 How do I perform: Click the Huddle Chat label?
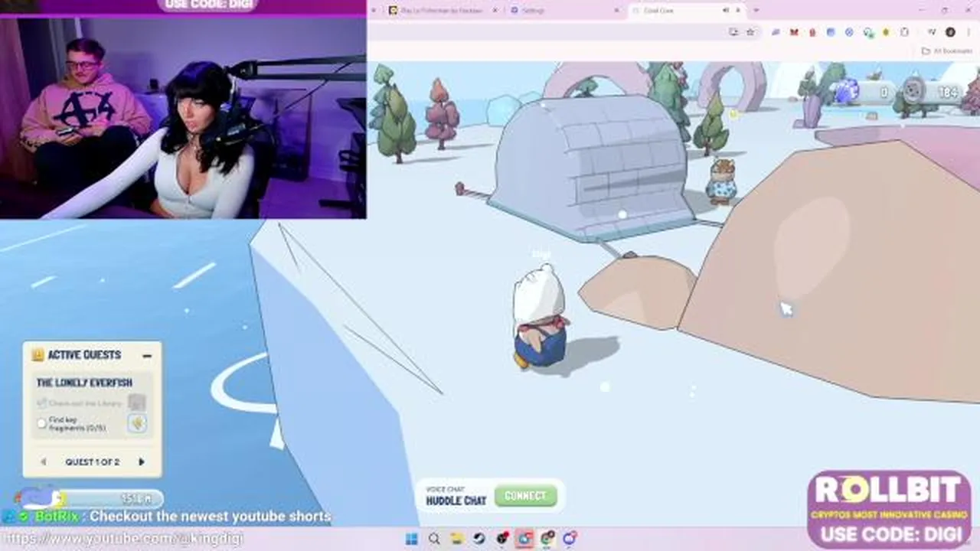tap(456, 500)
